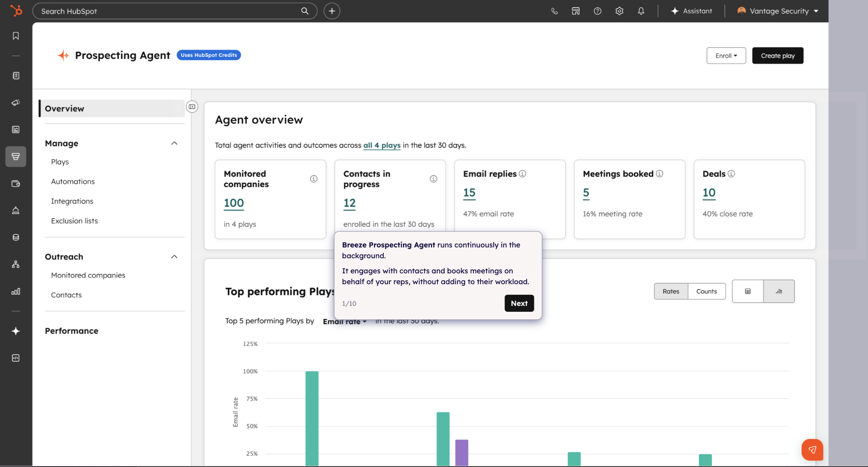Go to Plays under Manage
The width and height of the screenshot is (868, 467).
[x=60, y=162]
